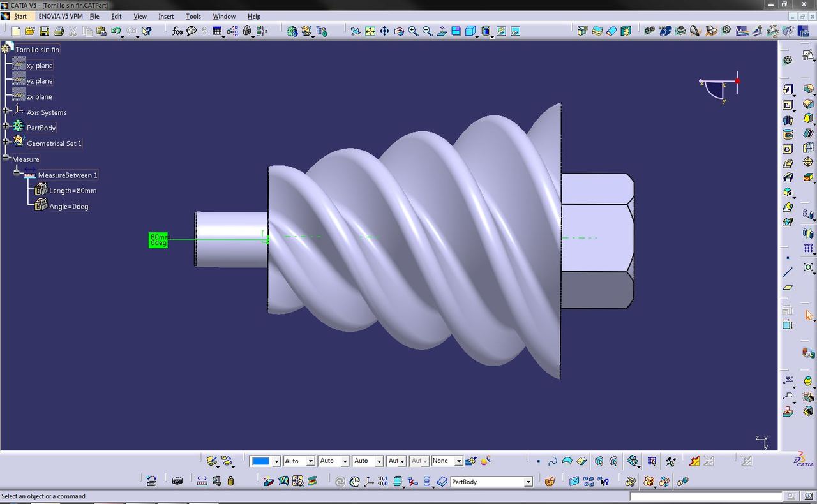Click the Measure Between icon

202,481
